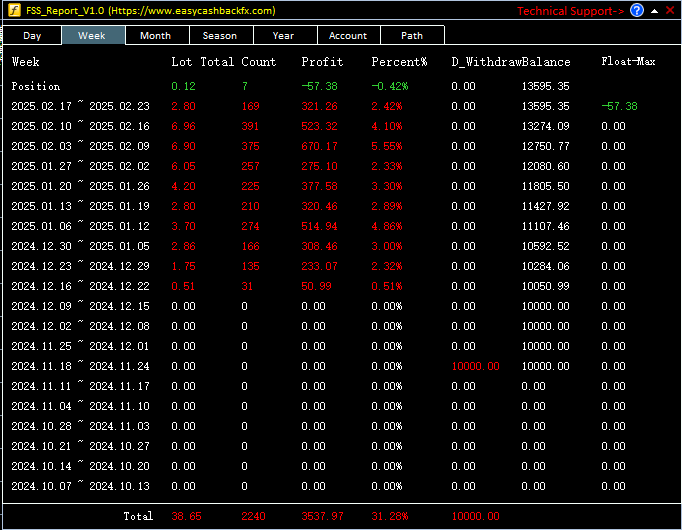The width and height of the screenshot is (682, 530).
Task: Open the Year tab
Action: (285, 36)
